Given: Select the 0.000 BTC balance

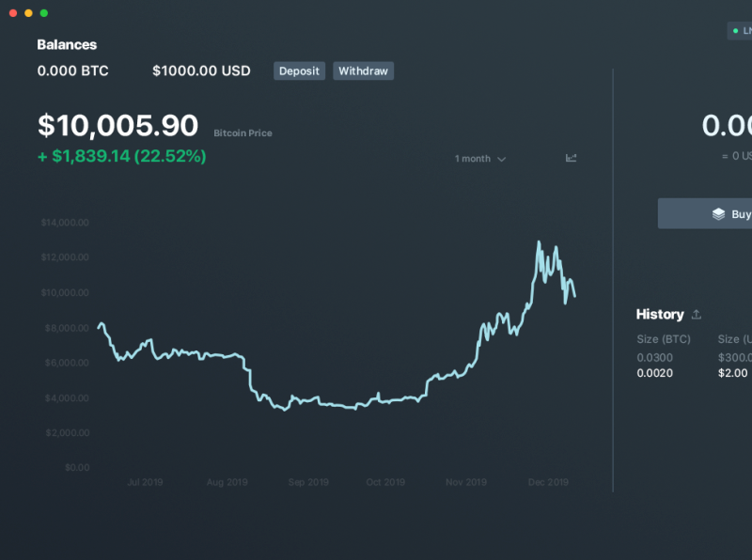Looking at the screenshot, I should pyautogui.click(x=72, y=70).
